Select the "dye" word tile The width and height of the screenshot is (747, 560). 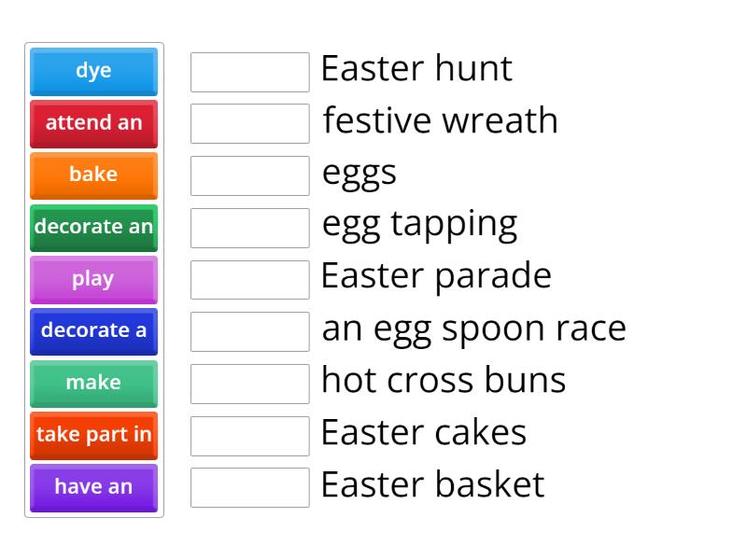93,71
